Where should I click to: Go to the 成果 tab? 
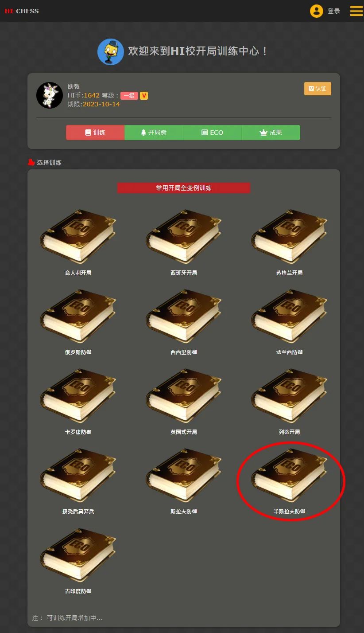pyautogui.click(x=271, y=133)
